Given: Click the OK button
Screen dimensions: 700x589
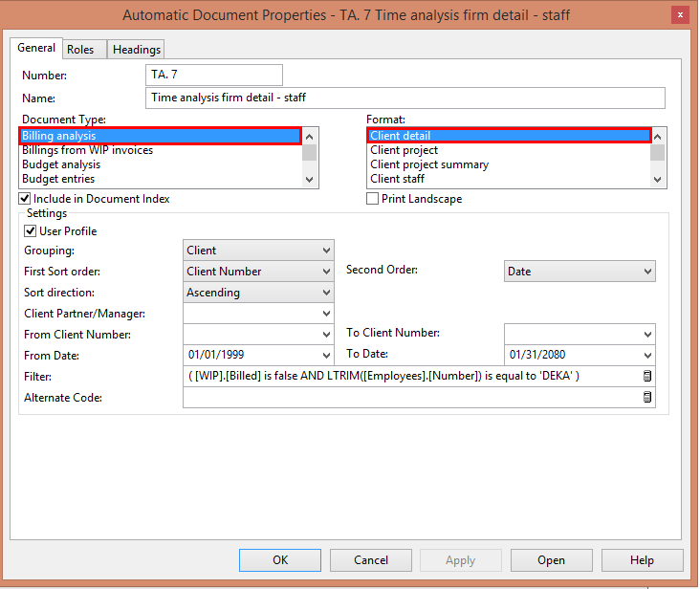Looking at the screenshot, I should [280, 560].
